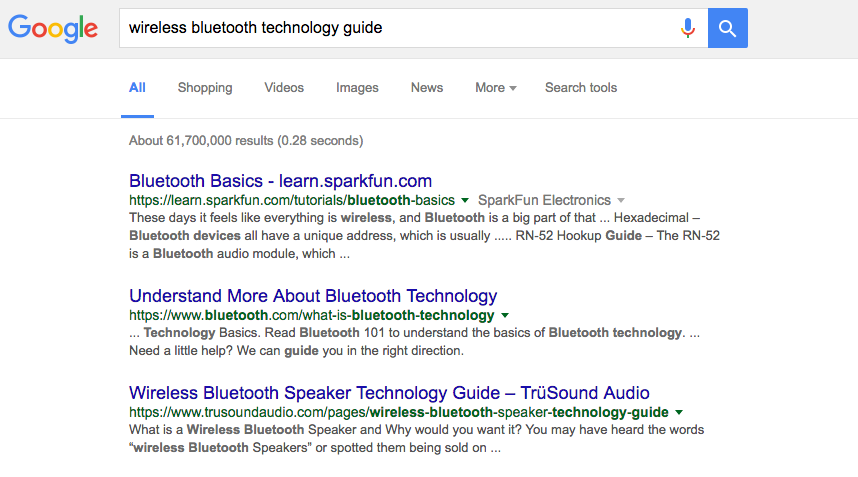Start voice search with microphone icon
Screen dimensions: 858x477
coord(688,28)
